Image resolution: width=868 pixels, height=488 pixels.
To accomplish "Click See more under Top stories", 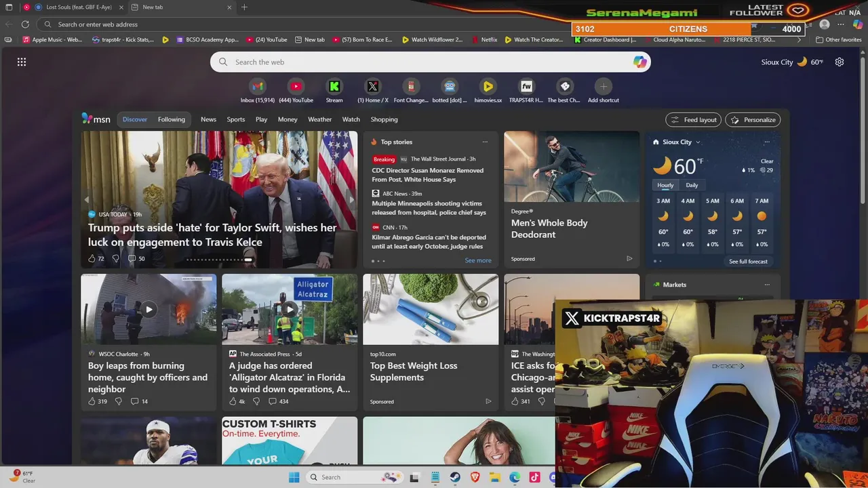I will 478,260.
